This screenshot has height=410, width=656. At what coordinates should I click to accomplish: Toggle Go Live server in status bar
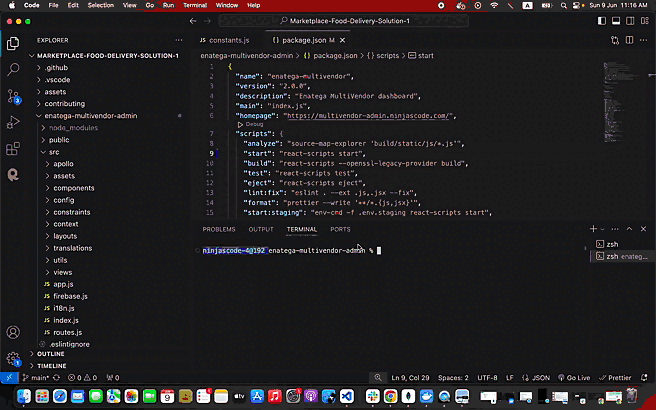(575, 378)
